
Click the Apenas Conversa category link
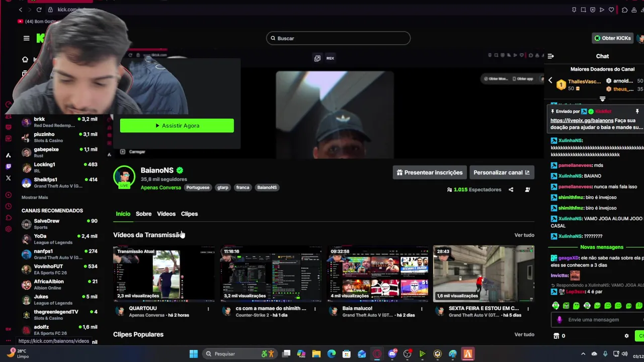[160, 188]
